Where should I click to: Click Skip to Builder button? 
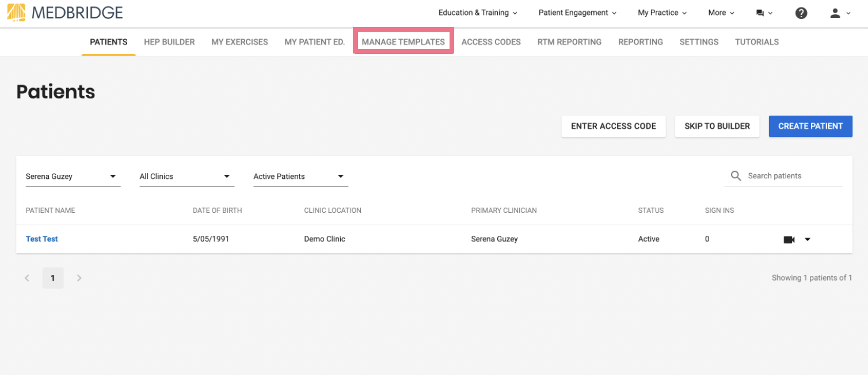pyautogui.click(x=717, y=127)
